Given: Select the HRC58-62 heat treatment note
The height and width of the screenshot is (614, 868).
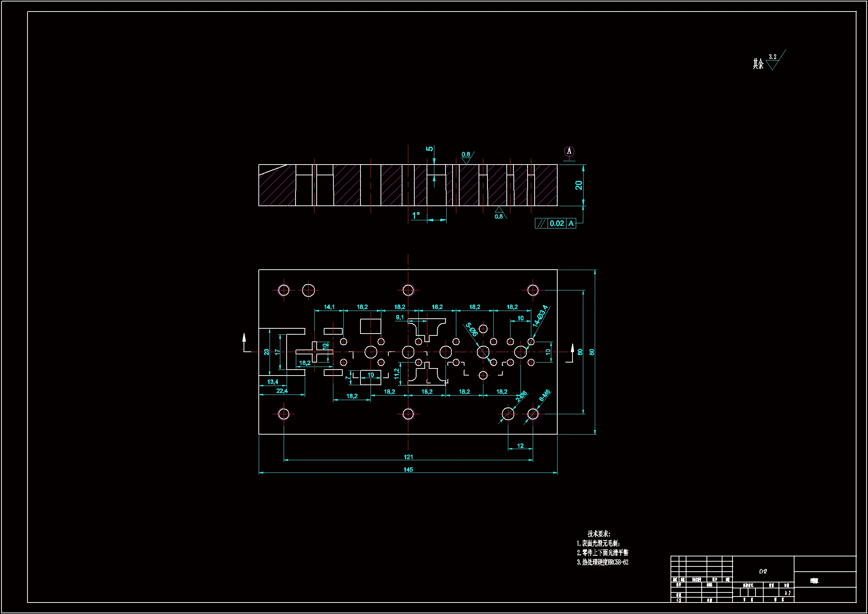Looking at the screenshot, I should click(603, 562).
